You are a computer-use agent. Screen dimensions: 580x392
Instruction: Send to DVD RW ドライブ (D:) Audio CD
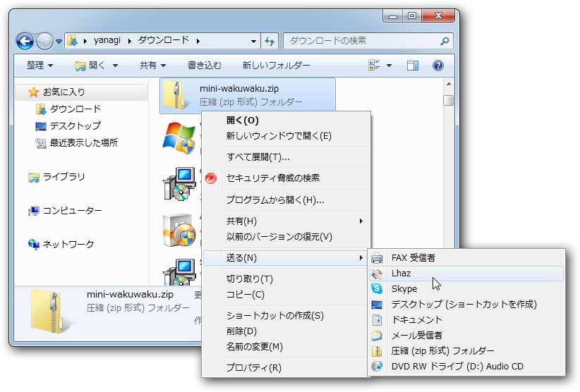[466, 366]
